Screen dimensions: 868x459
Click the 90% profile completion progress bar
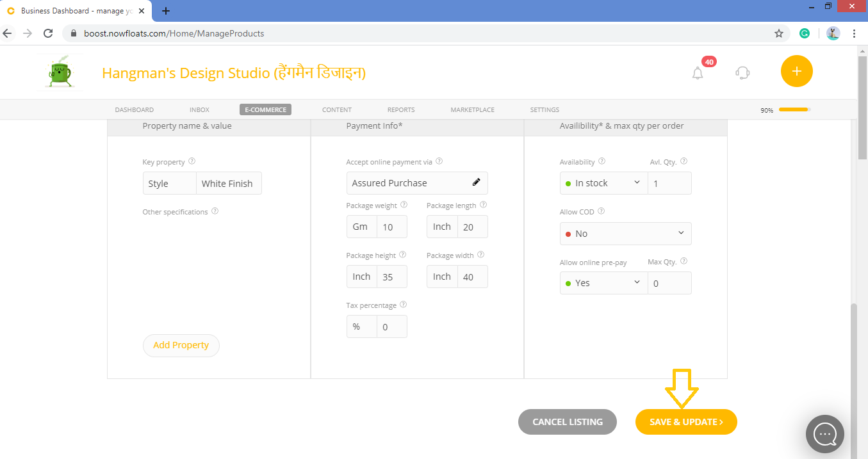(793, 109)
